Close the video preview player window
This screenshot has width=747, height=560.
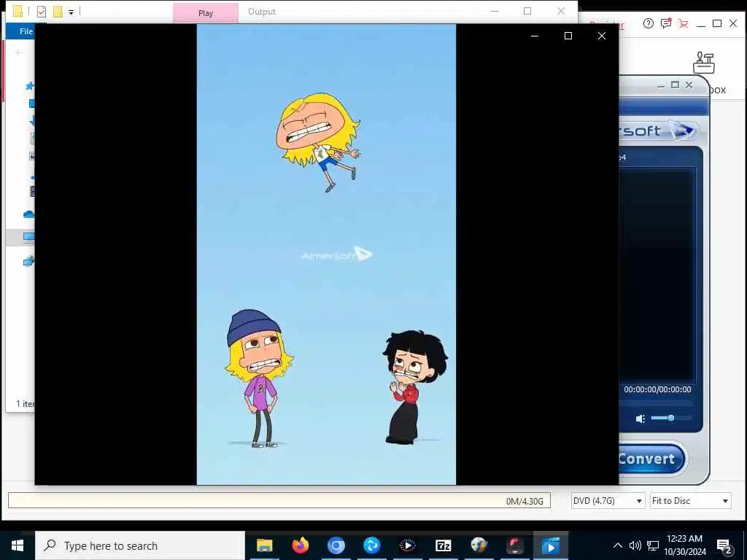pyautogui.click(x=602, y=36)
